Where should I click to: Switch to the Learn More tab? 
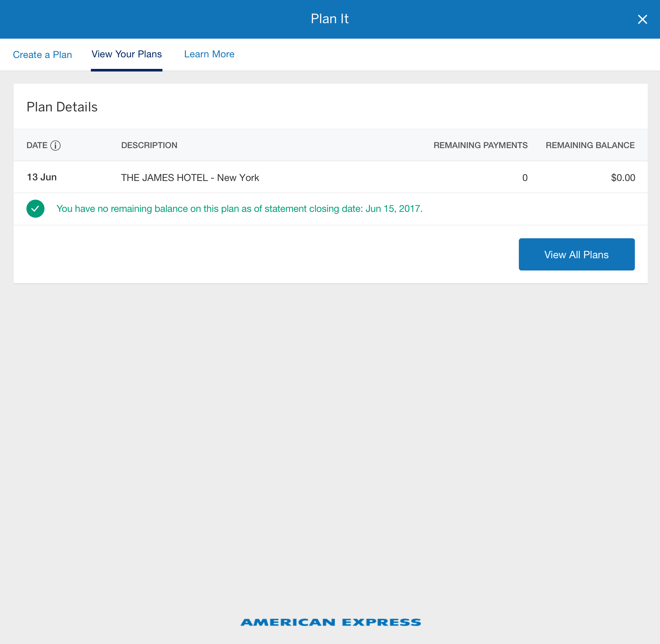coord(209,54)
